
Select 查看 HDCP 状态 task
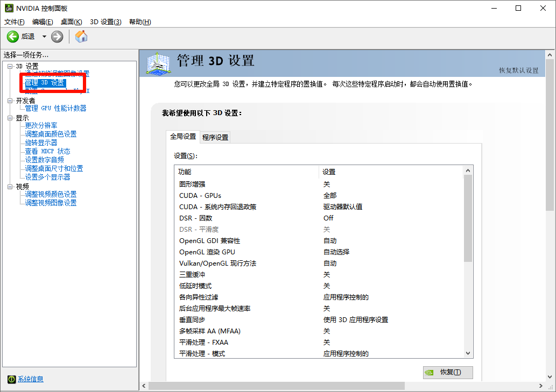tap(47, 151)
